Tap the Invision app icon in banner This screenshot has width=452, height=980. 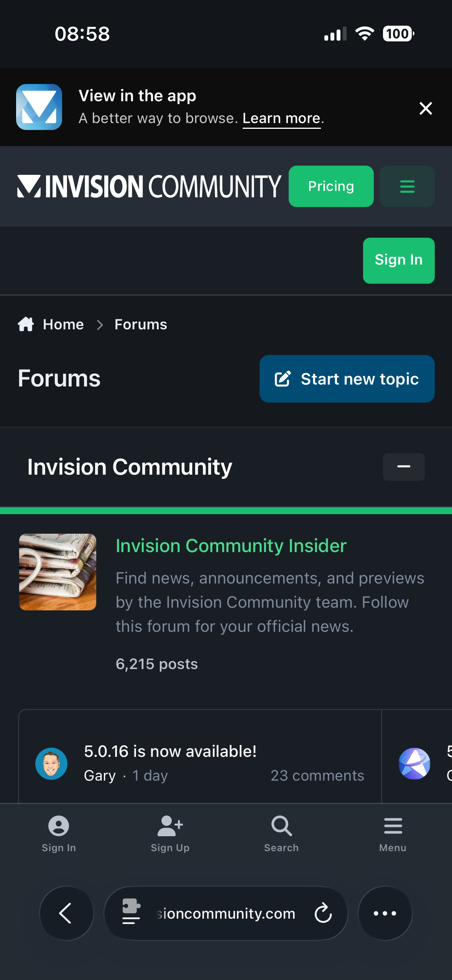[39, 107]
